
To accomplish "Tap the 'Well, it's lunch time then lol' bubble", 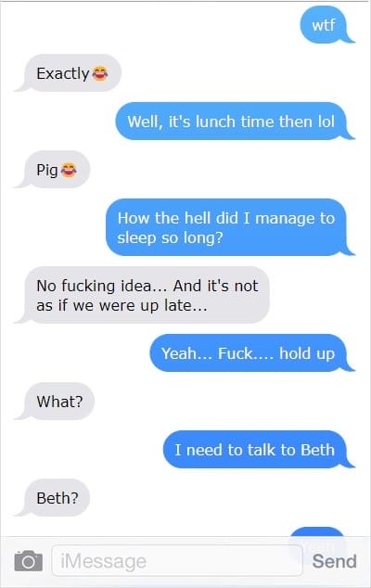I will (x=233, y=121).
